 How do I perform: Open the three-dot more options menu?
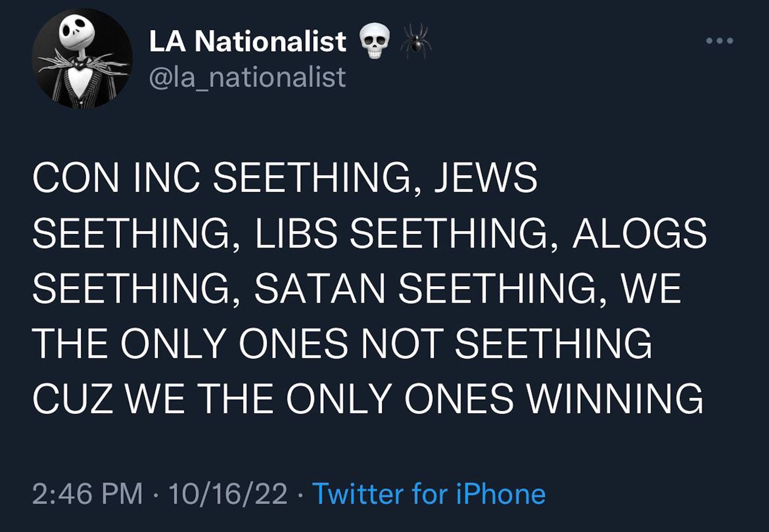click(x=719, y=41)
